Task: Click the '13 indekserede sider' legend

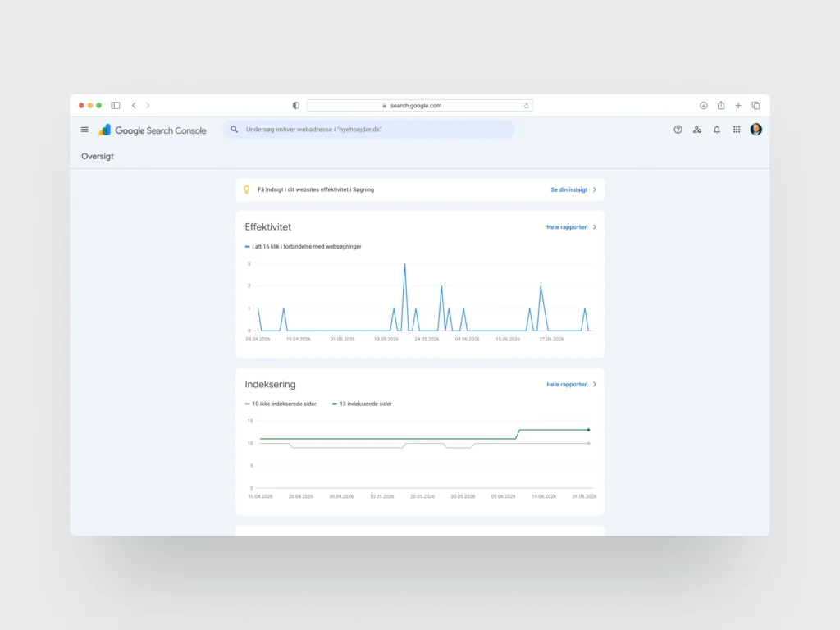Action: tap(362, 404)
